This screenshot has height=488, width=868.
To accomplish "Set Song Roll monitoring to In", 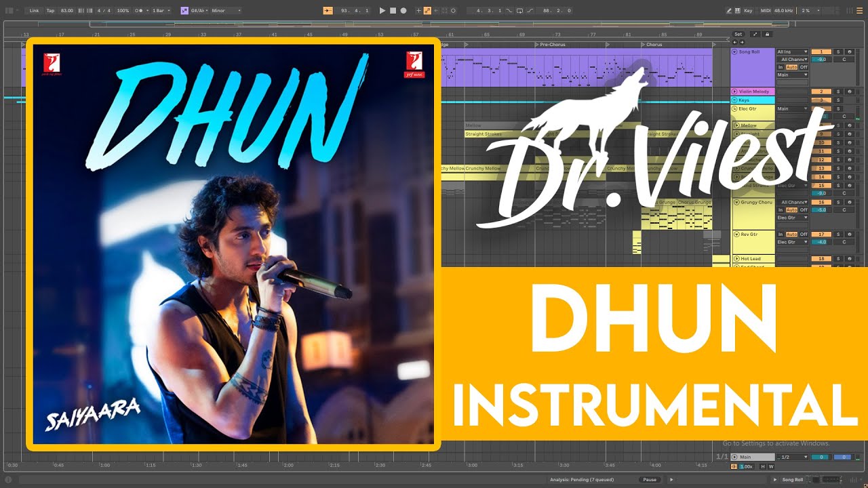I will [780, 67].
